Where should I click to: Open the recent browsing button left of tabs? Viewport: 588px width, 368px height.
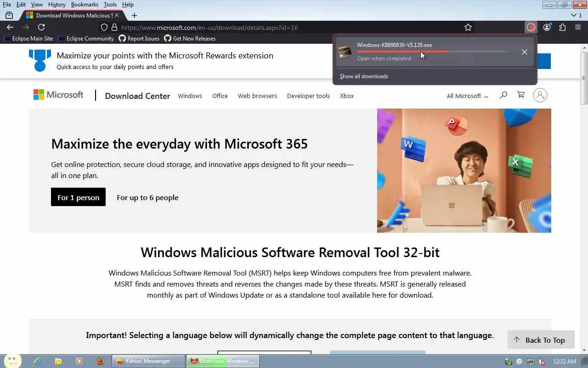(9, 15)
